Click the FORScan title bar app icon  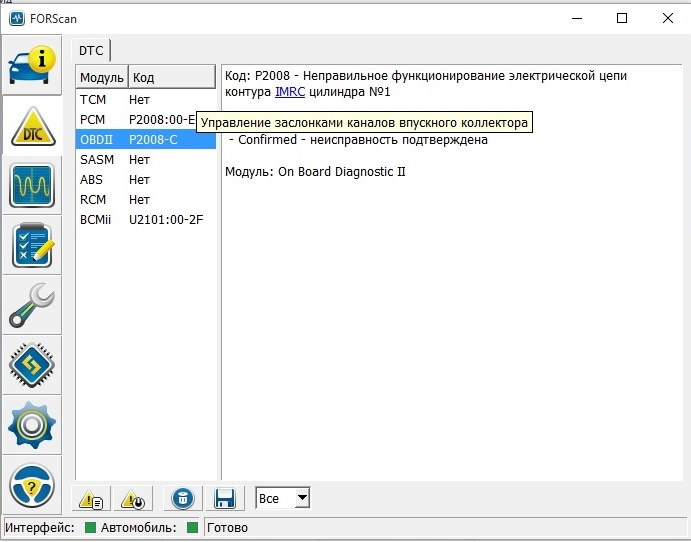point(17,19)
